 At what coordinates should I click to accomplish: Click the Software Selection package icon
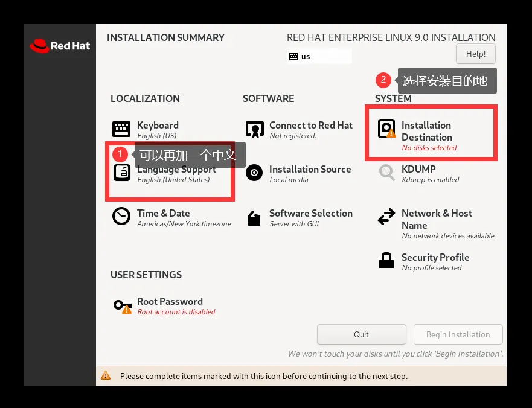click(x=254, y=218)
